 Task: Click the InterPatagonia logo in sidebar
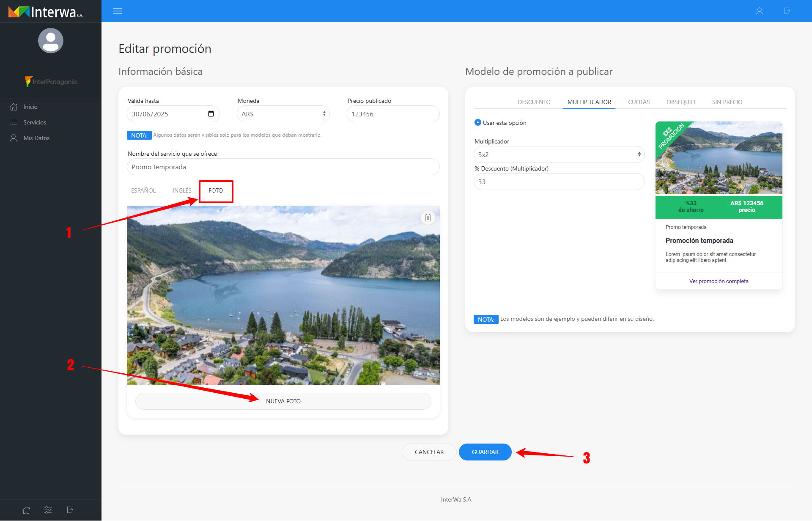click(51, 81)
